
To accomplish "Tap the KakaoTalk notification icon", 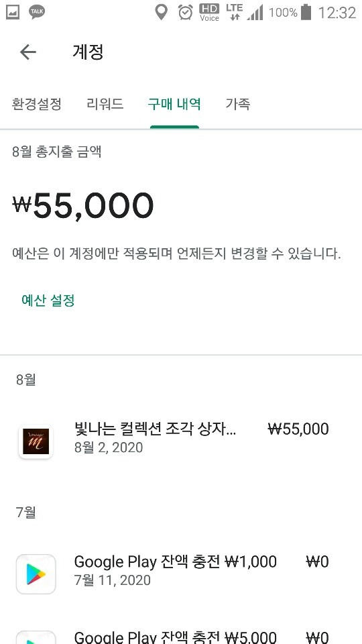I will (37, 12).
